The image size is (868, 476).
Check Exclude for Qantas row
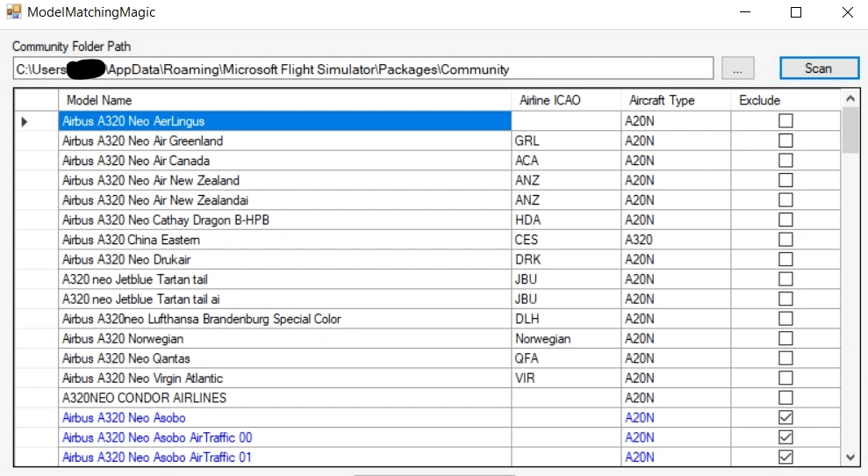[x=786, y=358]
